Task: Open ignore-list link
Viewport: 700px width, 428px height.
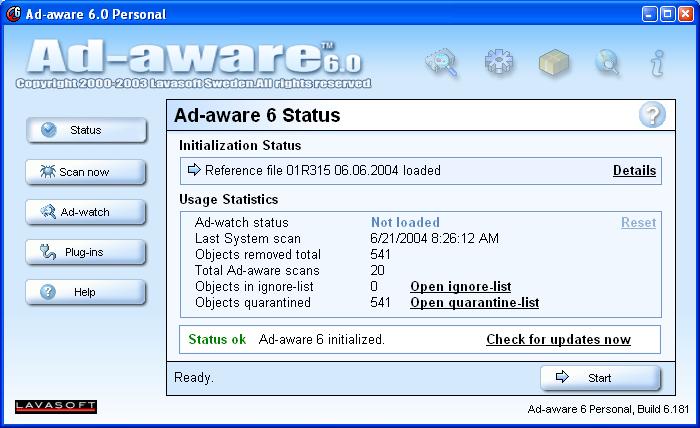Action: click(460, 287)
